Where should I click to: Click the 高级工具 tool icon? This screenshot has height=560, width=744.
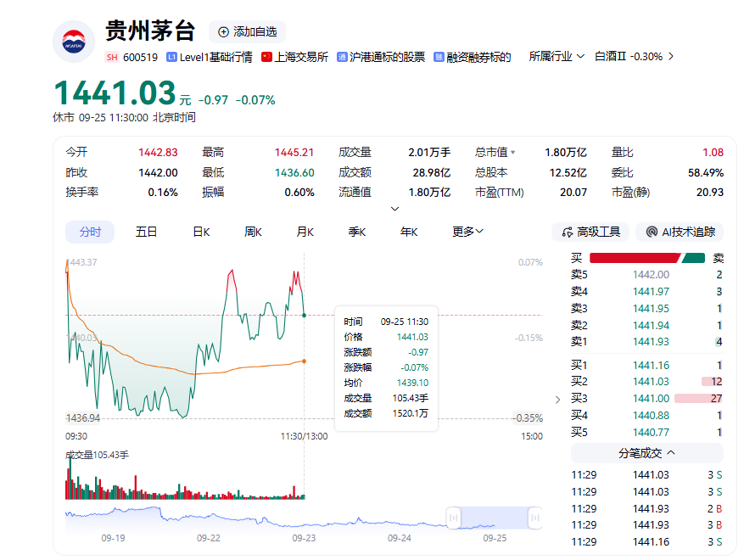point(567,232)
